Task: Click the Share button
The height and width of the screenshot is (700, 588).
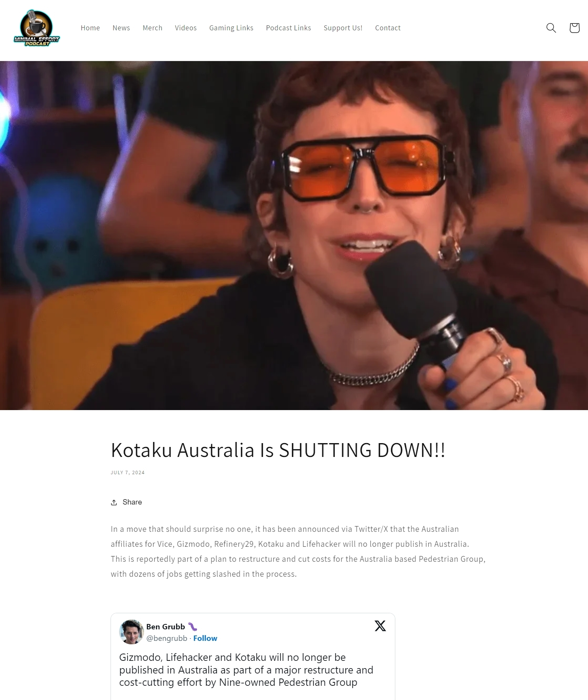Action: pos(126,502)
